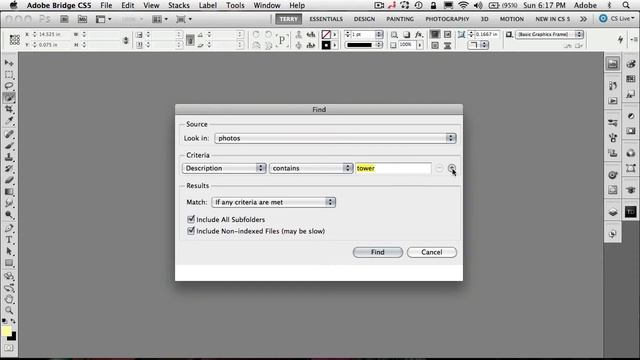Viewport: 640px width, 360px height.
Task: Click the Cancel button
Action: click(x=431, y=252)
